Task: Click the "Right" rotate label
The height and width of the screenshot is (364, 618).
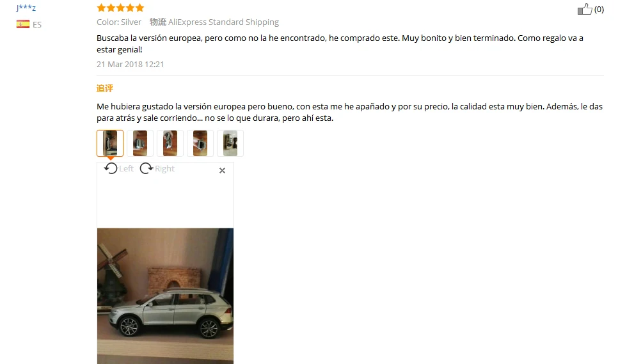Action: [x=165, y=169]
